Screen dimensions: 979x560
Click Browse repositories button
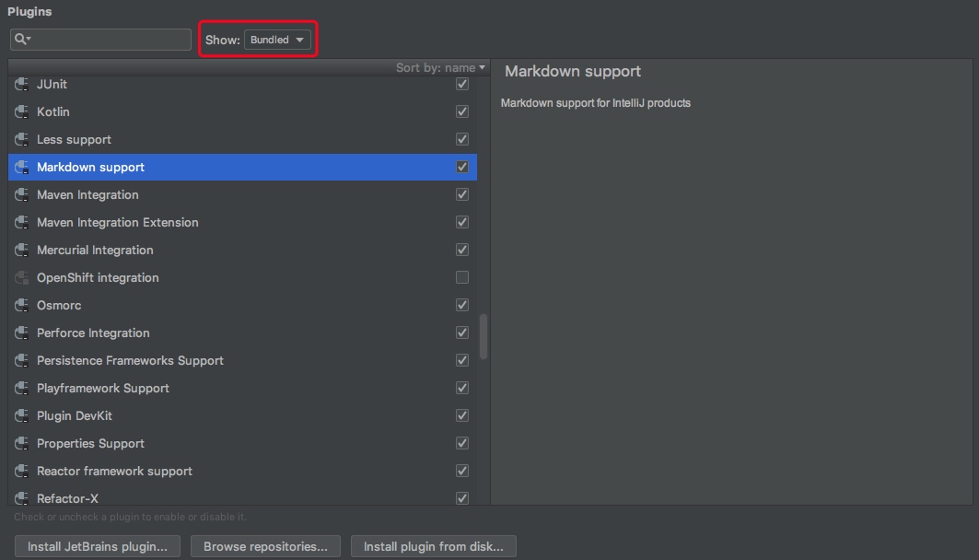point(265,546)
